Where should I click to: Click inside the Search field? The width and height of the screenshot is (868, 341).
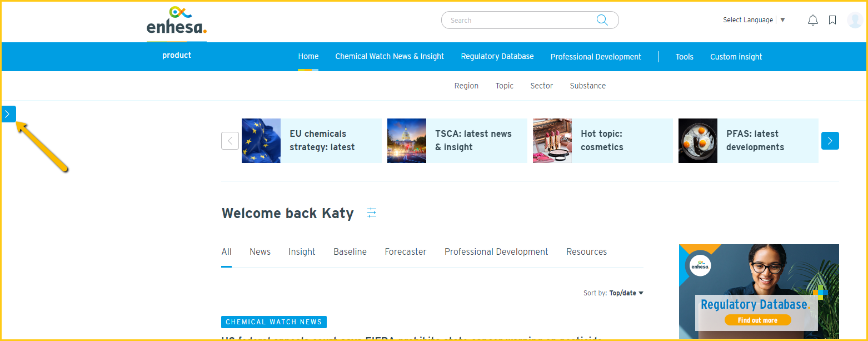pos(530,20)
